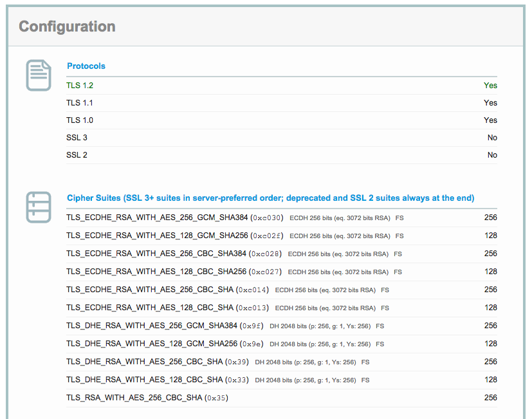The image size is (532, 419).
Task: Click ECDH 256 bits detail for 0xc02f
Action: (x=340, y=236)
